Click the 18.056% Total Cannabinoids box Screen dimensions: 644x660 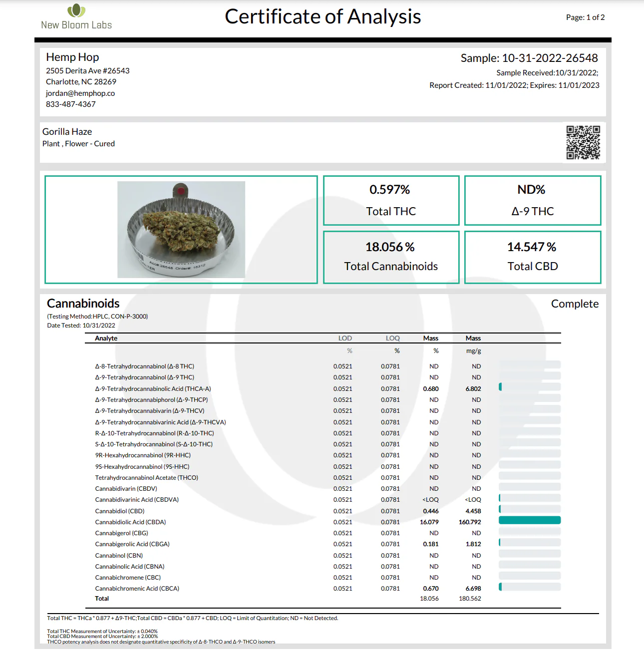point(391,257)
